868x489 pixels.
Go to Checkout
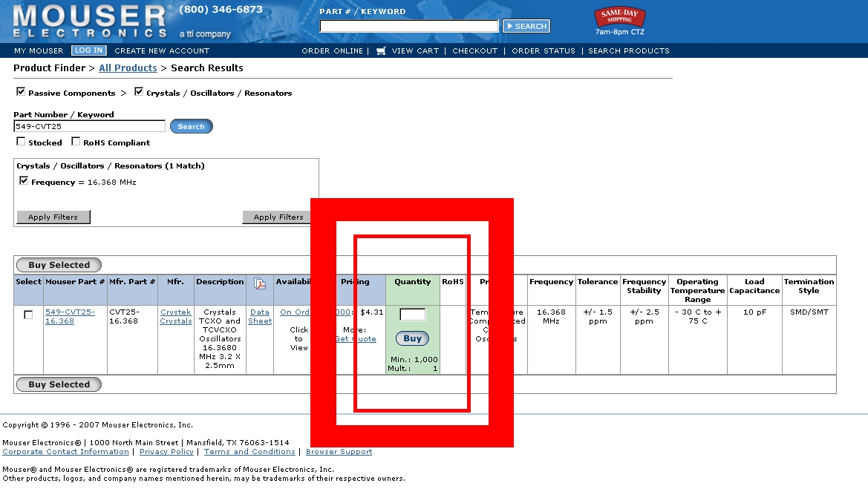pos(475,51)
